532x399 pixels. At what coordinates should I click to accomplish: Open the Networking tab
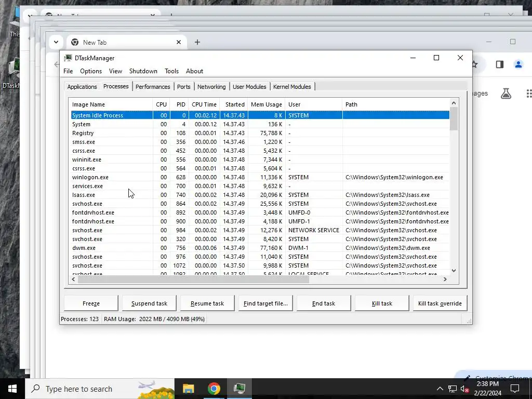[211, 87]
